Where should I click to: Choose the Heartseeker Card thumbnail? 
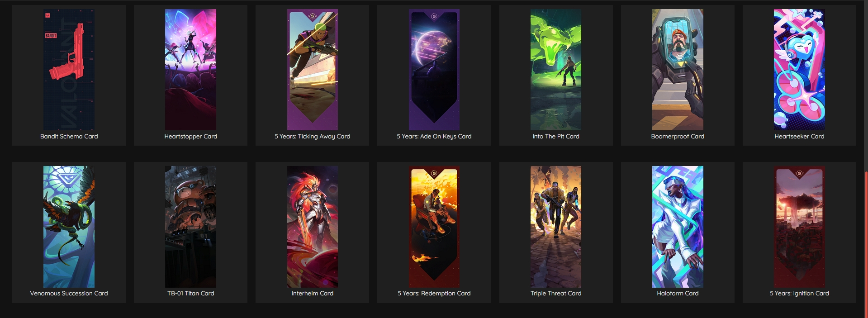(799, 70)
